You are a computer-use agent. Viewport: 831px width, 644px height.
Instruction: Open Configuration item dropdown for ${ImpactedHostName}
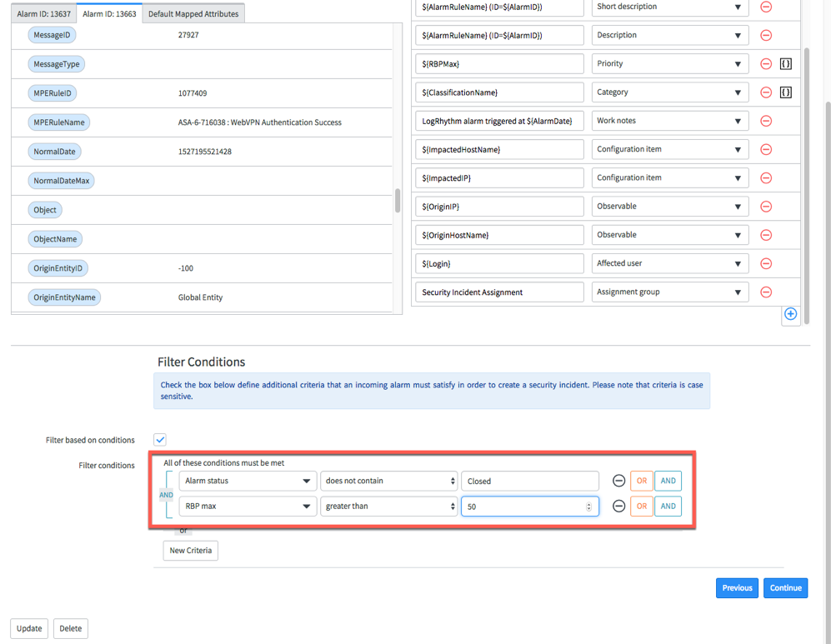(x=670, y=150)
